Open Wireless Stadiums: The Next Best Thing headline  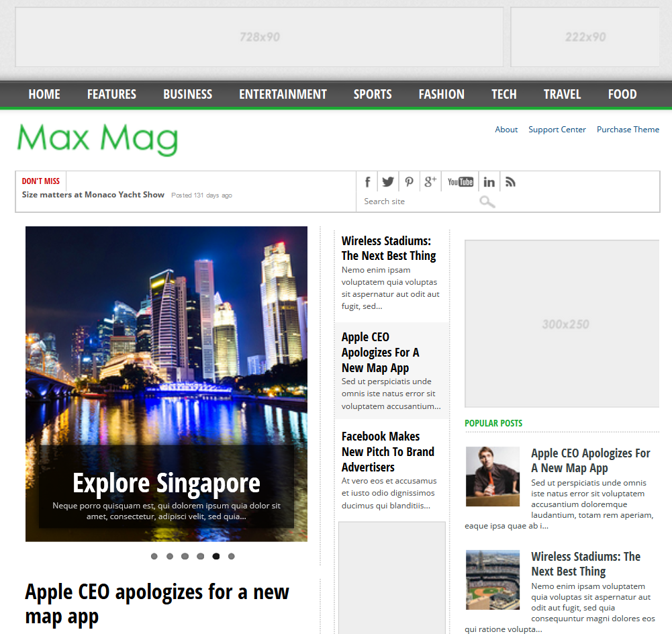389,248
